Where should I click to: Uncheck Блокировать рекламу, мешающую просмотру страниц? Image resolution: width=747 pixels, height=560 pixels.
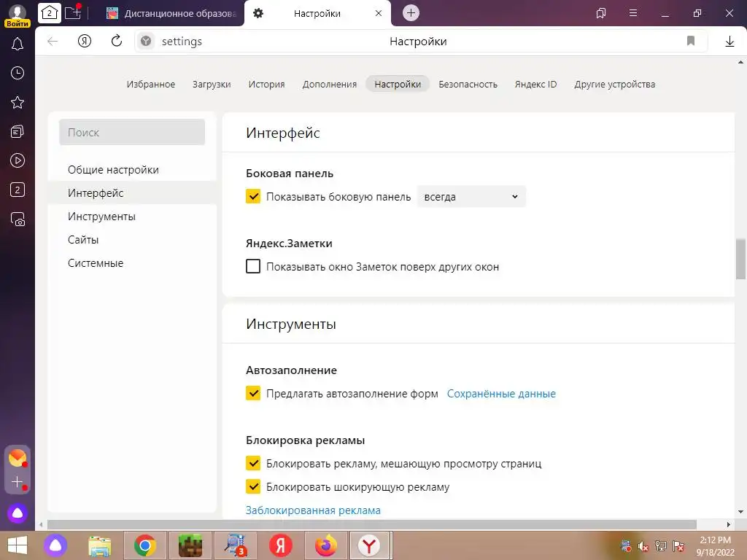253,463
